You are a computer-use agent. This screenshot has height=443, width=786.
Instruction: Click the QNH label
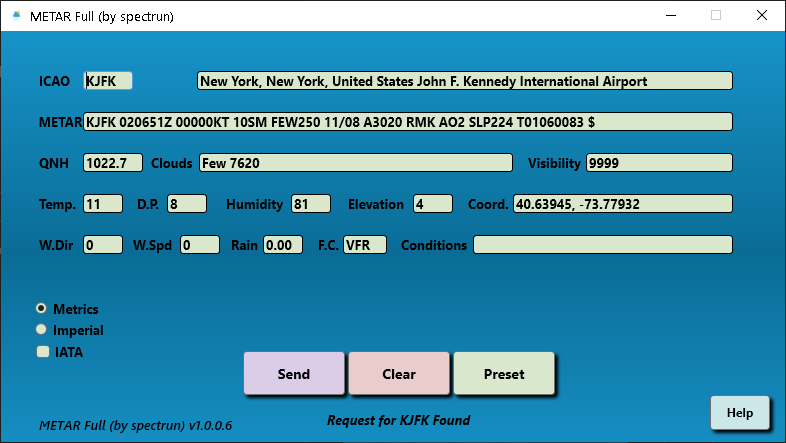(54, 163)
